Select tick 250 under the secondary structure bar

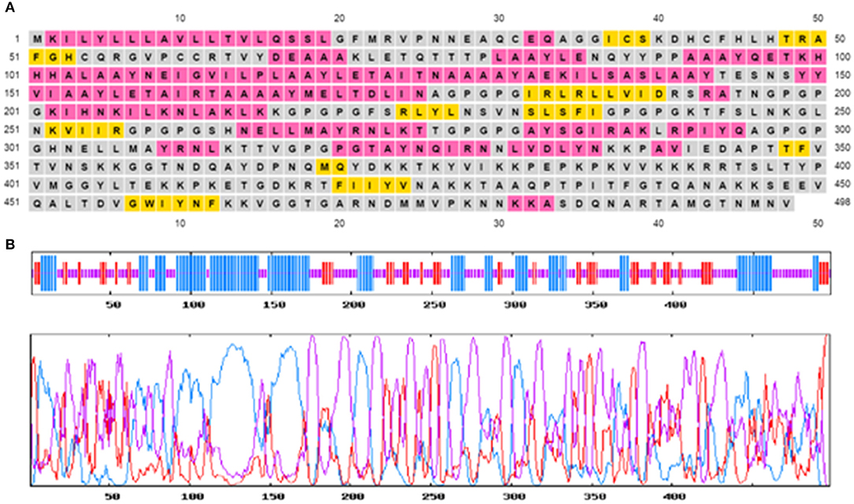tap(433, 304)
